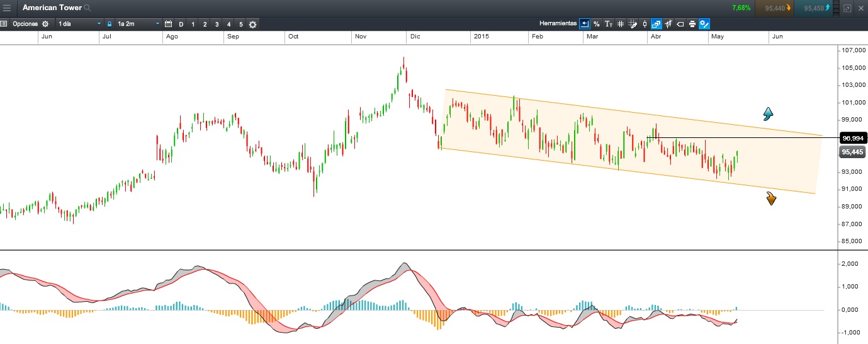868x344 pixels.
Task: Expand the '1 día' interval dropdown
Action: coord(79,24)
